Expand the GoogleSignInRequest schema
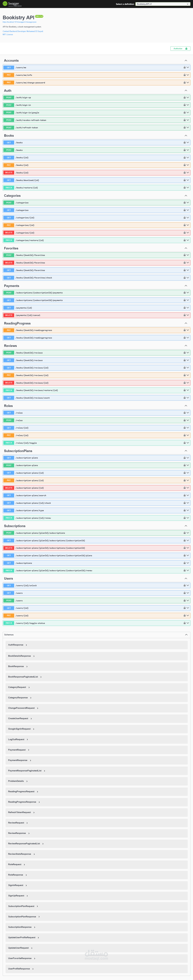 click(21, 729)
